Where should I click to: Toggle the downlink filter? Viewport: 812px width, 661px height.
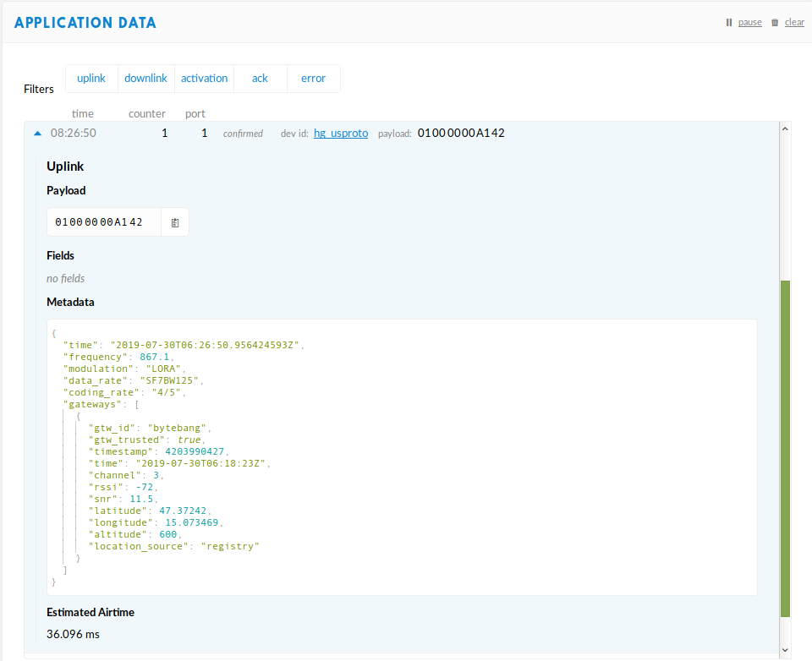(x=145, y=78)
